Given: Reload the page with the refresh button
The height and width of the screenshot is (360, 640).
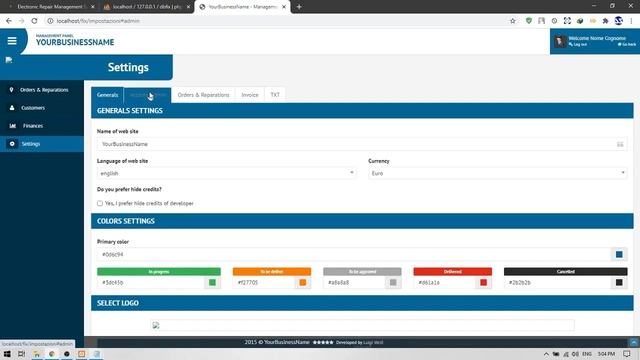Looking at the screenshot, I should pos(34,21).
